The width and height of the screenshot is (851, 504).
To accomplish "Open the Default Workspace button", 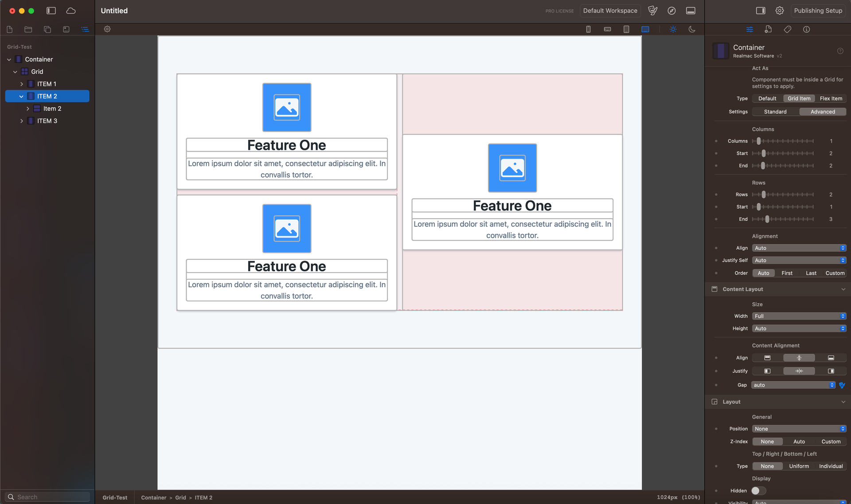I will tap(610, 11).
